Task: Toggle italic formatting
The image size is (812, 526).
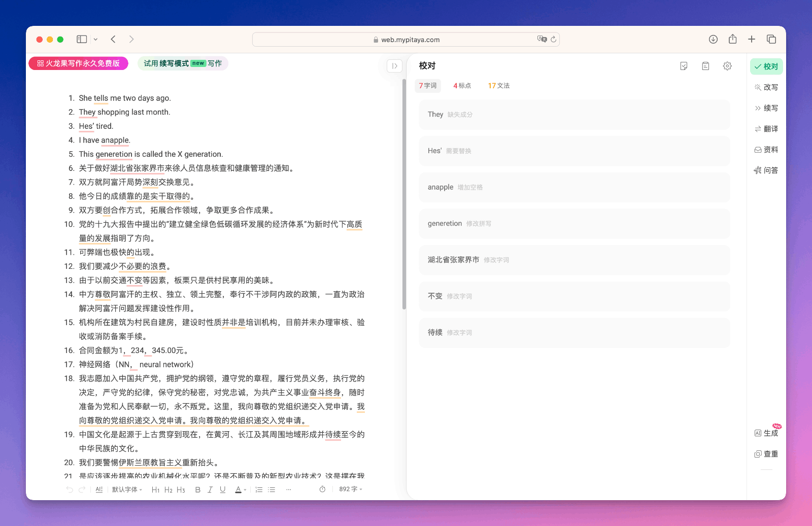Action: click(210, 489)
